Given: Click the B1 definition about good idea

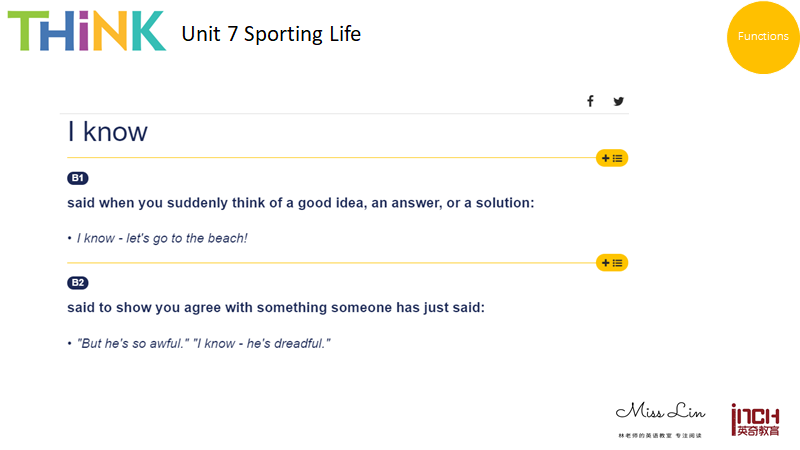Looking at the screenshot, I should (301, 203).
